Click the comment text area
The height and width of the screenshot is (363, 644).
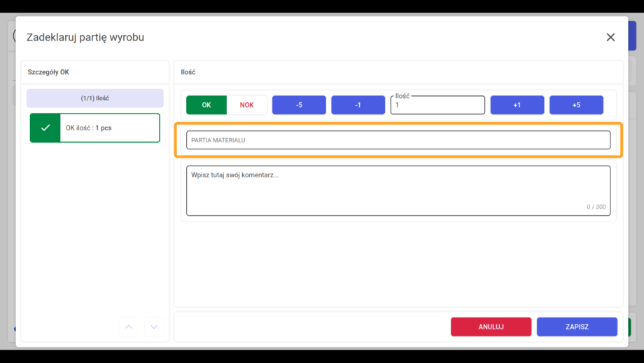pyautogui.click(x=398, y=191)
